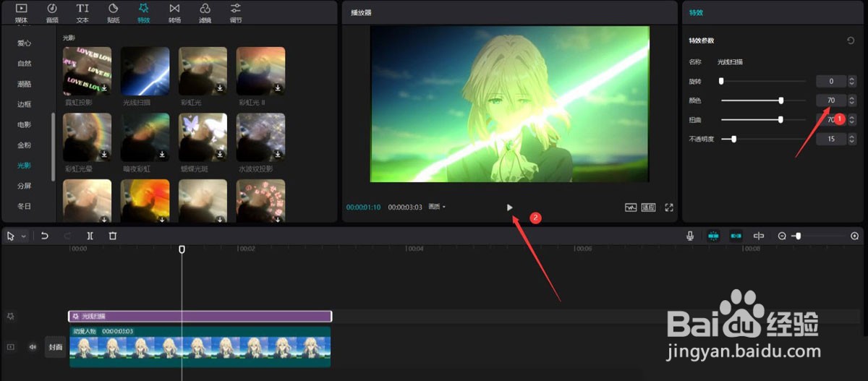Split the clip at playhead
This screenshot has width=868, height=381.
point(90,236)
